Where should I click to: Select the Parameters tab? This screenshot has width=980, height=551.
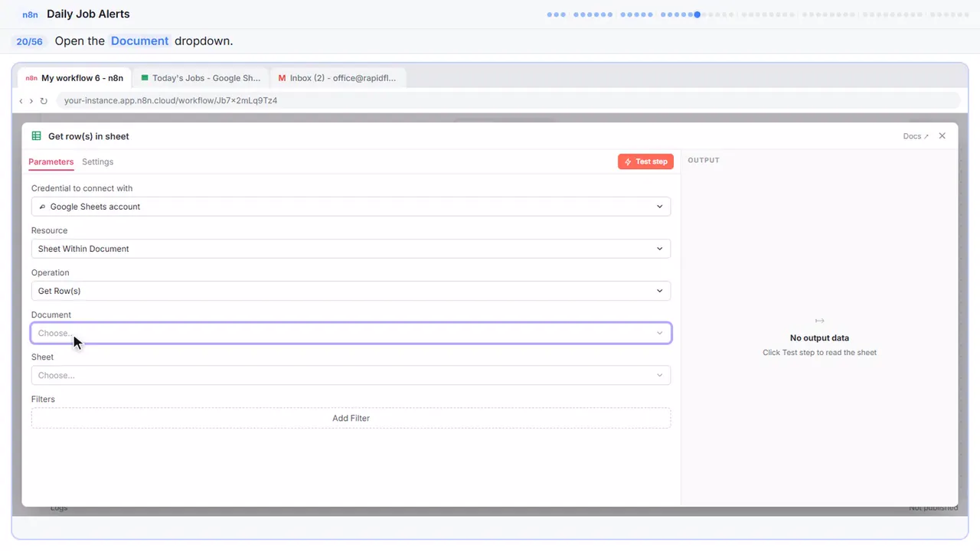pos(51,161)
